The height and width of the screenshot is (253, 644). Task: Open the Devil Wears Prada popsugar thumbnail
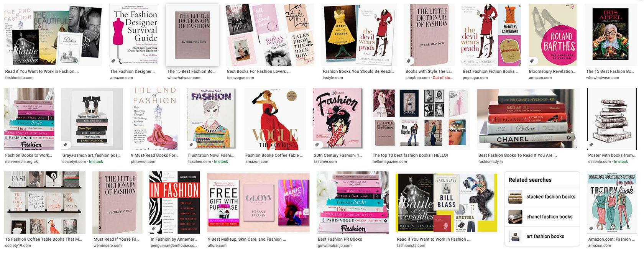point(491,35)
